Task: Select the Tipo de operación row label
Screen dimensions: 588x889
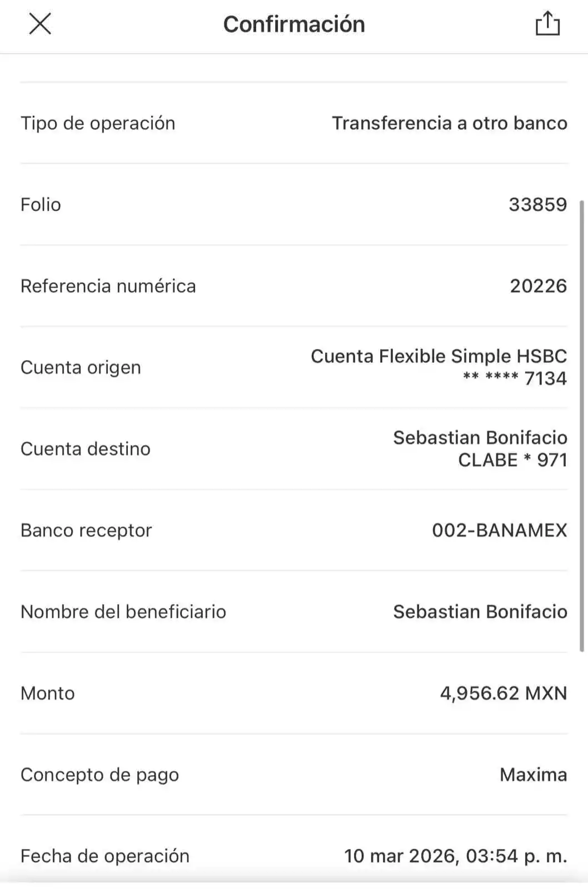Action: pyautogui.click(x=98, y=123)
